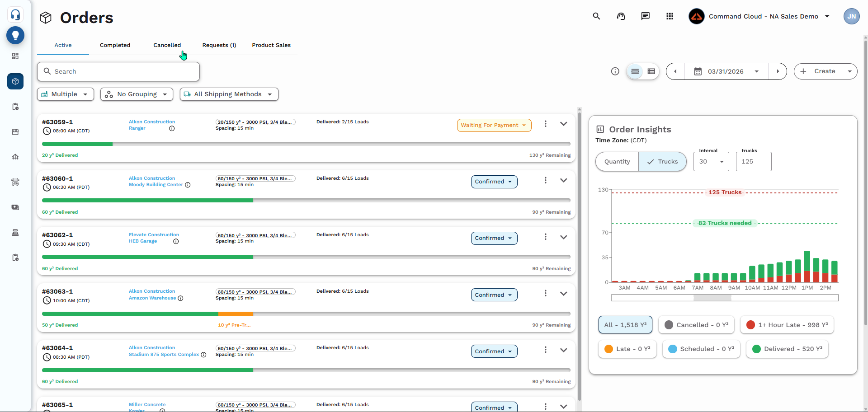Show info for Ranger project
Screen dimensions: 868x412
click(172, 129)
